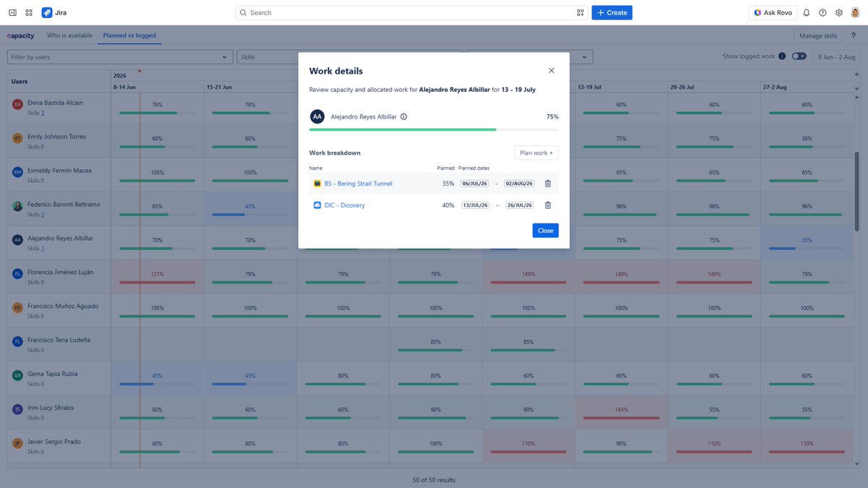The image size is (868, 488).
Task: Click the DIC Dicovery project icon
Action: coord(317,205)
